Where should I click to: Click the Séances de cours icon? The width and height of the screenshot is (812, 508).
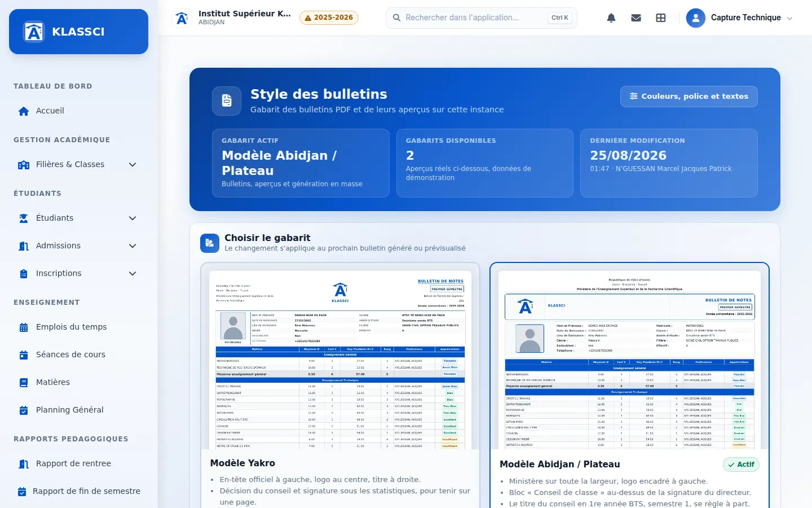[x=24, y=355]
